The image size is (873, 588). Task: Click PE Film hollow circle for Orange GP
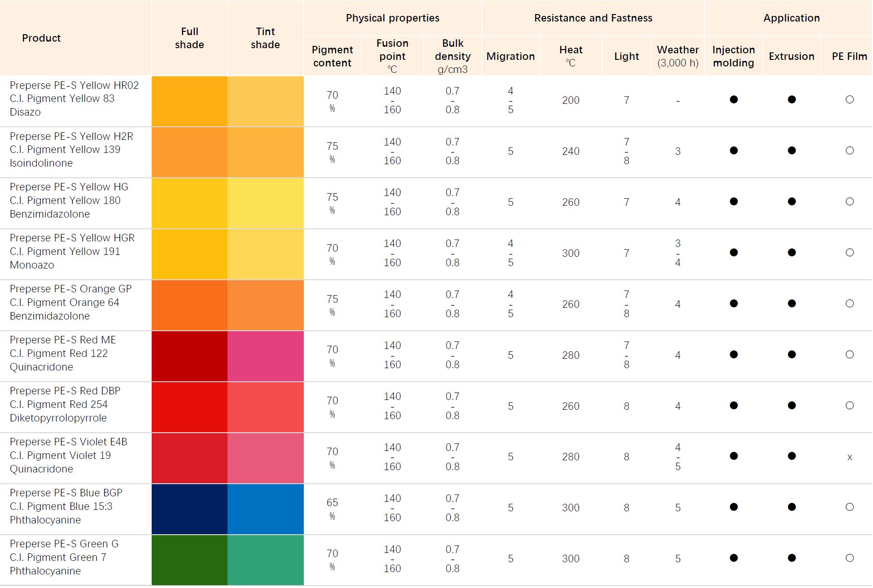(x=850, y=304)
